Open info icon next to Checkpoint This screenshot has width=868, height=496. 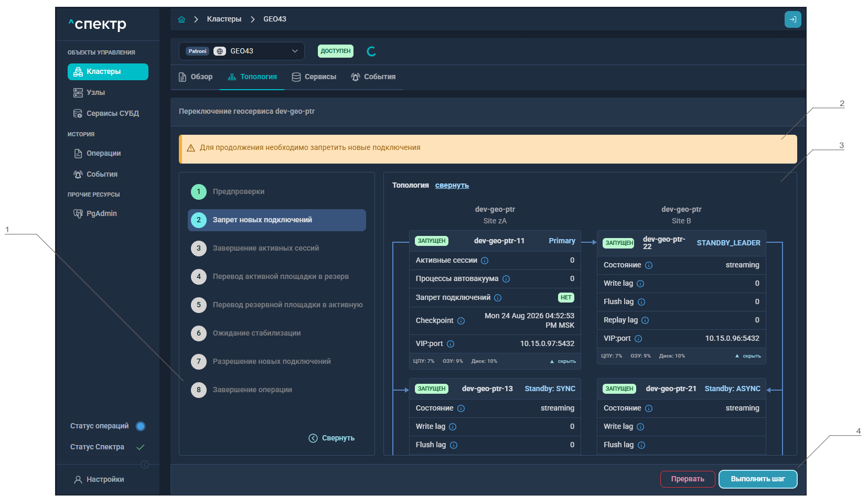[x=461, y=321]
